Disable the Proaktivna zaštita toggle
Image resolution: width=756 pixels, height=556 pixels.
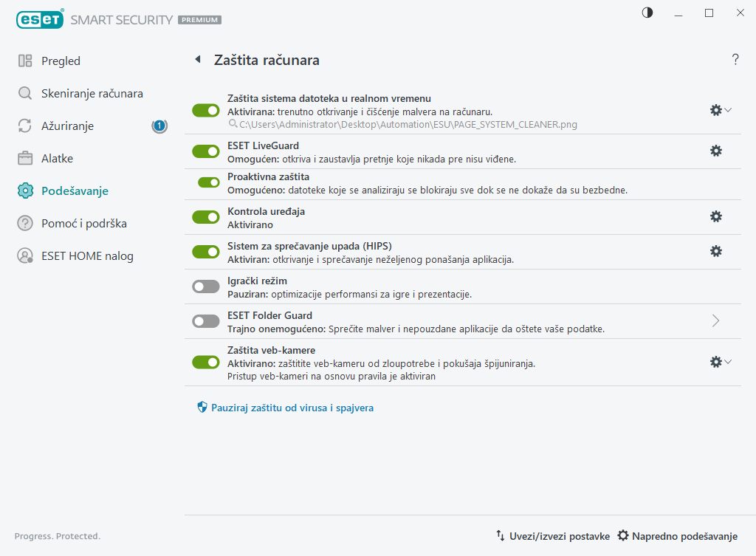tap(209, 182)
